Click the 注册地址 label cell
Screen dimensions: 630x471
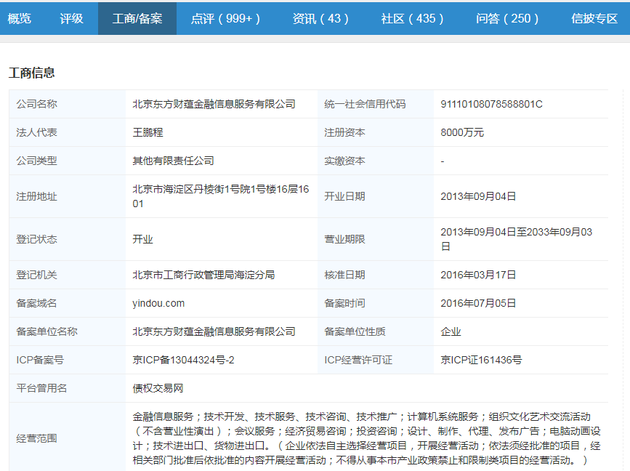click(68, 196)
